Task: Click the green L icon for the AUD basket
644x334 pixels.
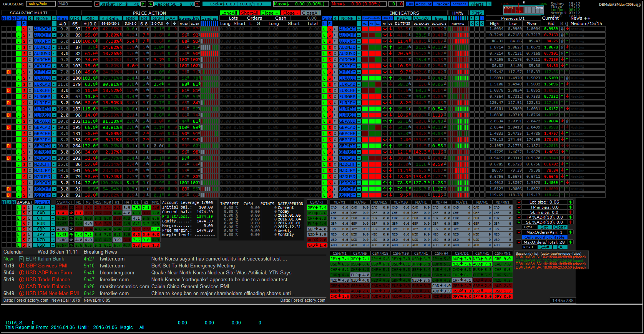Action: [18, 207]
